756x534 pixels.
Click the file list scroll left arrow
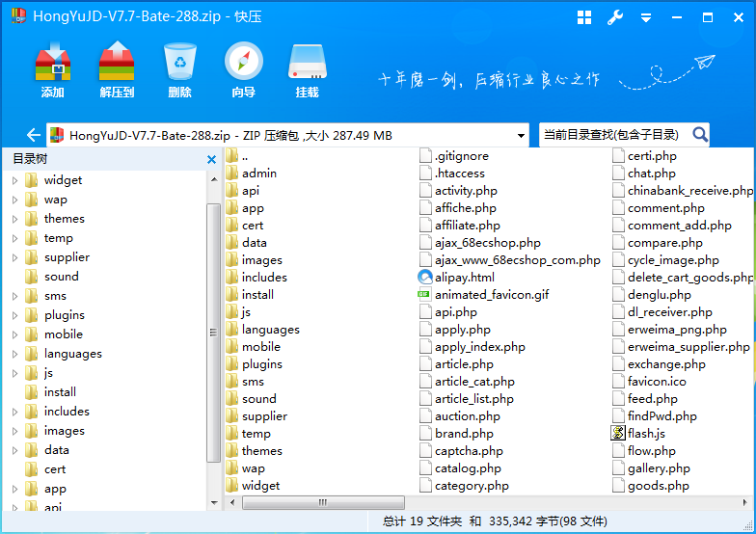232,502
